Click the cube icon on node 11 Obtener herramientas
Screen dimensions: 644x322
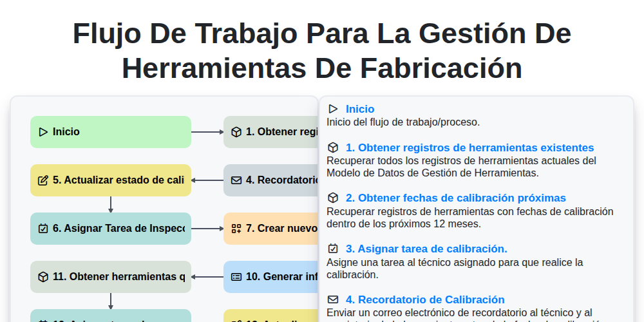pos(43,277)
